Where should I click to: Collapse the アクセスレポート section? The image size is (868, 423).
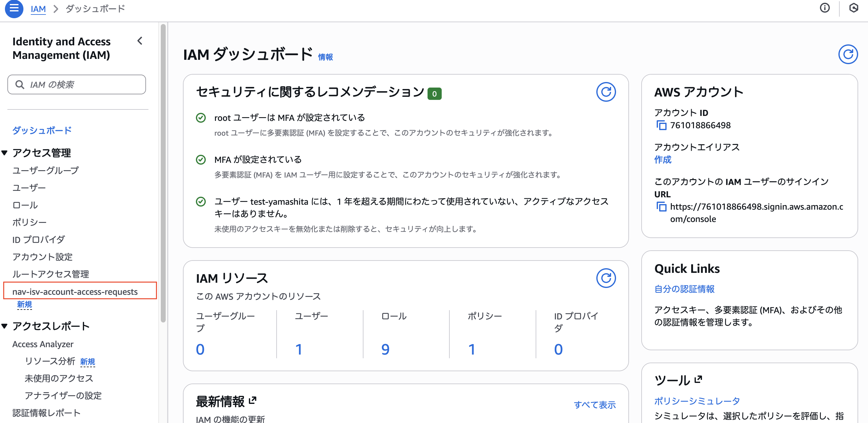(5, 326)
